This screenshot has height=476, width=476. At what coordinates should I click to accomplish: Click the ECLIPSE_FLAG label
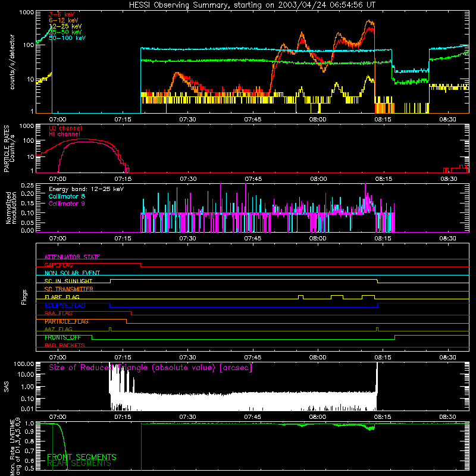65,305
